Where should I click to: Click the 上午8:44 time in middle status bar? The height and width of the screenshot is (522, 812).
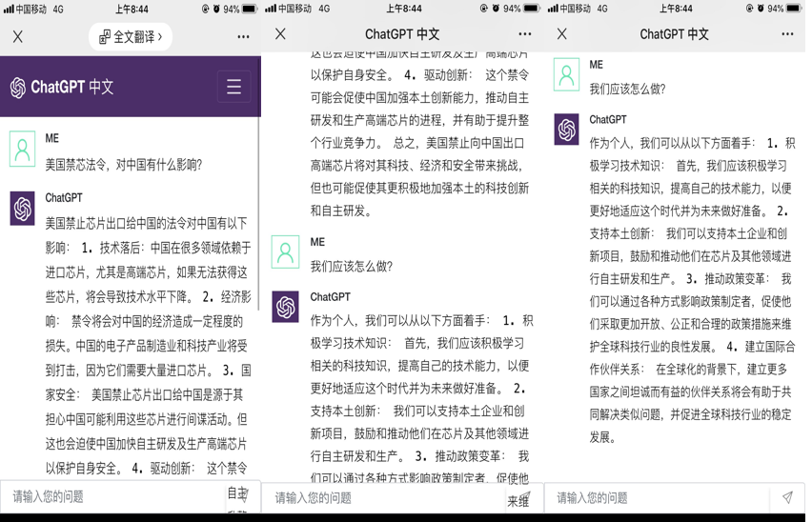(404, 9)
